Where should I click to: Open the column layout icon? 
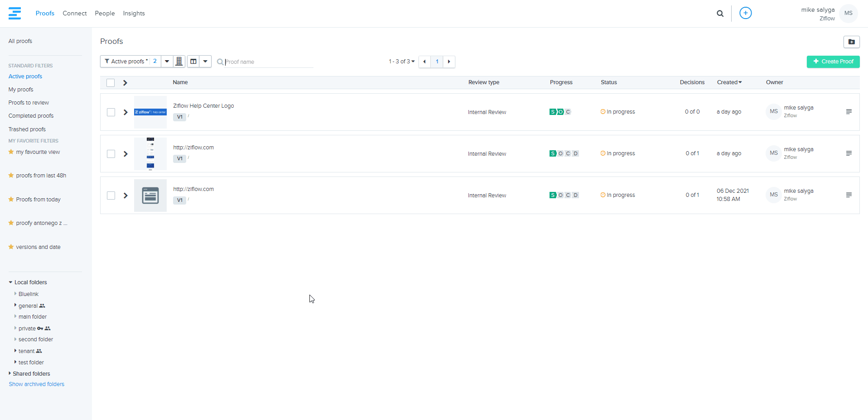coord(193,62)
